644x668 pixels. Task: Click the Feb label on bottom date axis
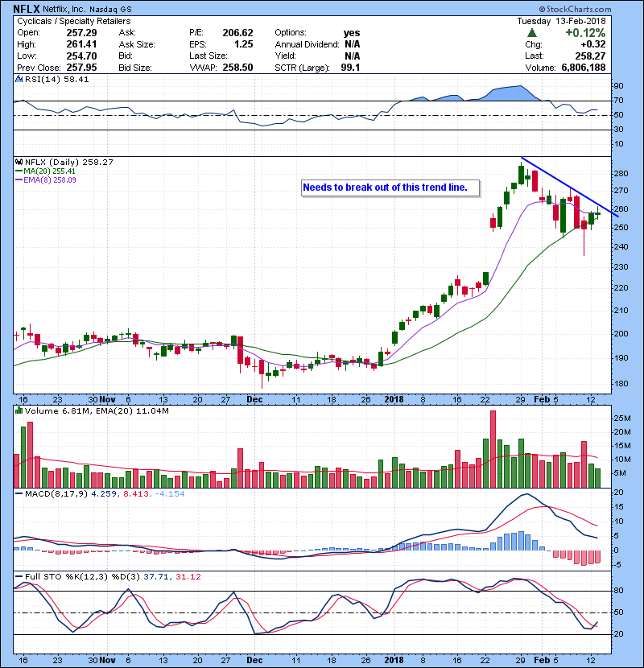[542, 660]
